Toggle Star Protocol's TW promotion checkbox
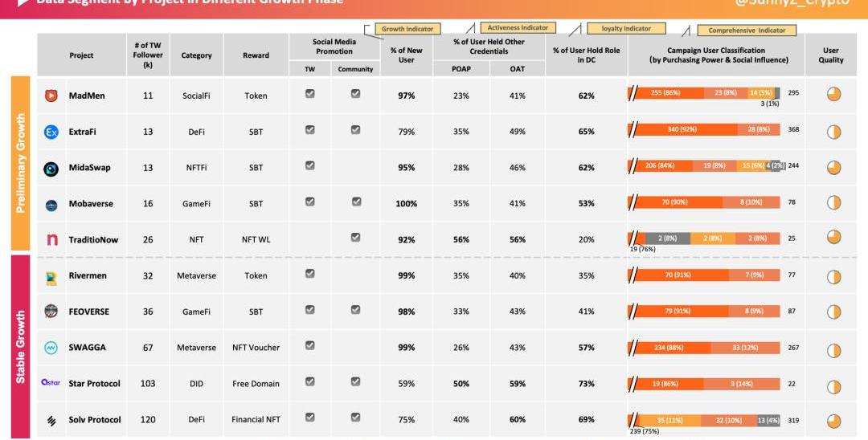 coord(310,381)
